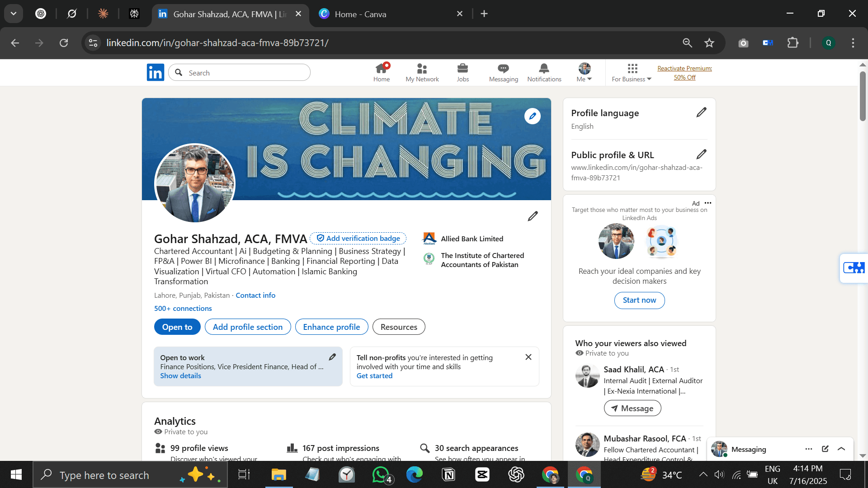
Task: Compose new message in Messaging bar
Action: (825, 449)
